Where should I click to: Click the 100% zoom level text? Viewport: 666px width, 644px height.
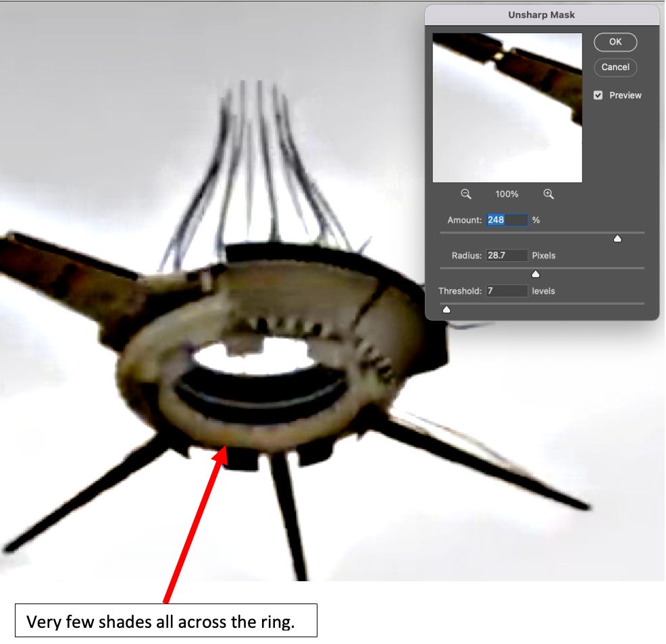pos(507,194)
